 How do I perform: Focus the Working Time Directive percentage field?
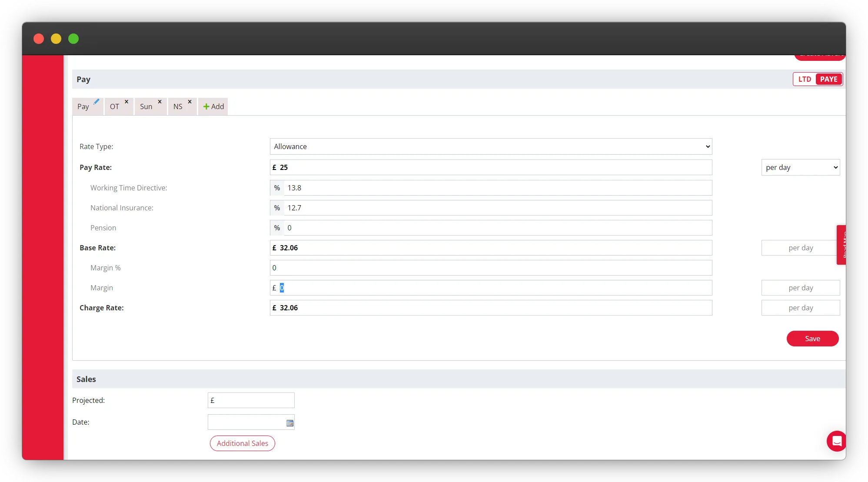click(497, 188)
